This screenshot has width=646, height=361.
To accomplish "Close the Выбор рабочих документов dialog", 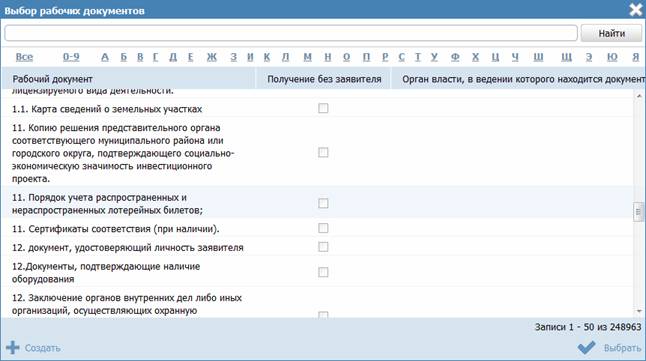I will click(636, 9).
